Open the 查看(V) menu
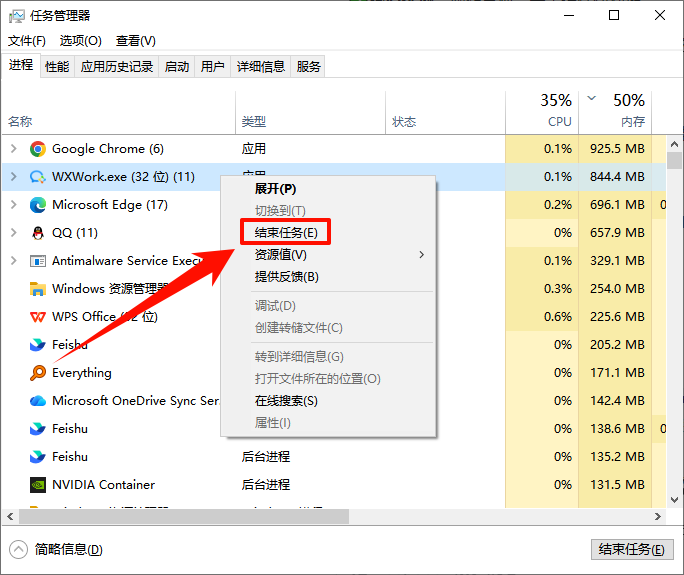Screen dimensions: 684x575 pos(136,41)
